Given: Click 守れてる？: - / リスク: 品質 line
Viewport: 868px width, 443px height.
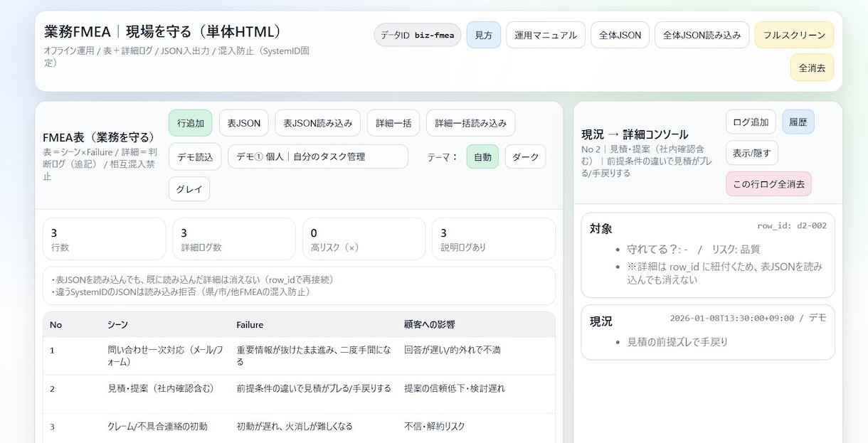Looking at the screenshot, I should tap(693, 250).
